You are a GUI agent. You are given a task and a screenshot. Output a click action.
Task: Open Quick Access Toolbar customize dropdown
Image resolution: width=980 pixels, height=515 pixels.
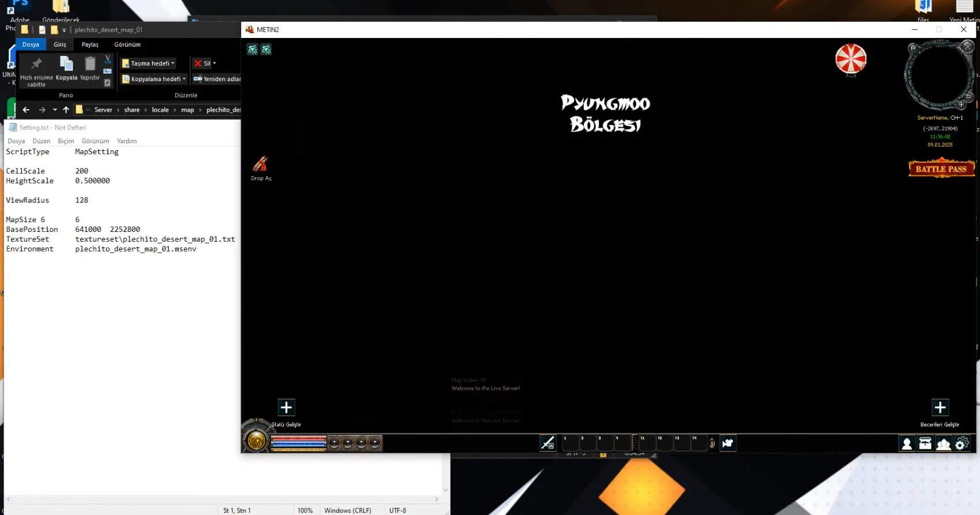point(64,30)
